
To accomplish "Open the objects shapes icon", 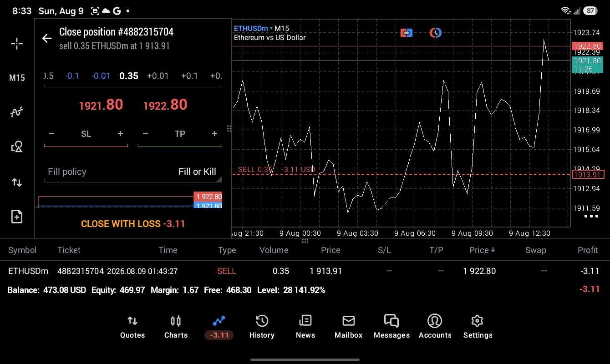I will (17, 147).
